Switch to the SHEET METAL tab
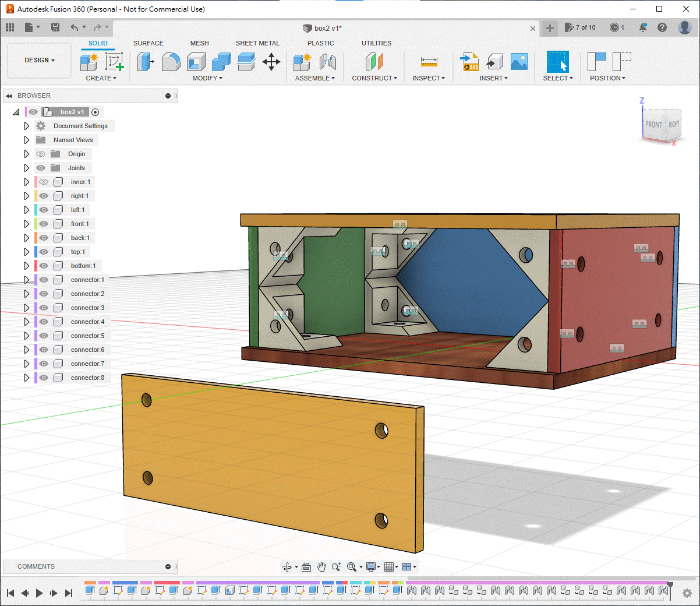This screenshot has height=606, width=700. coord(257,43)
